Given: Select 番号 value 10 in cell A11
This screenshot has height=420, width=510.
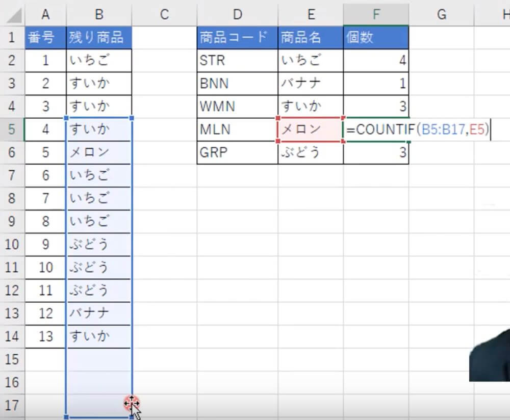Looking at the screenshot, I should [x=45, y=268].
